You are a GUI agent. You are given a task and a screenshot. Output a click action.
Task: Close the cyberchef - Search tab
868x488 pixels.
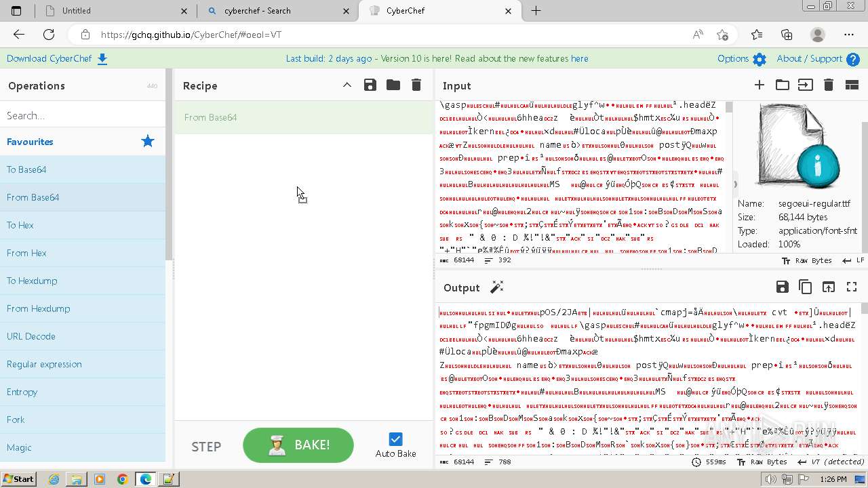347,11
